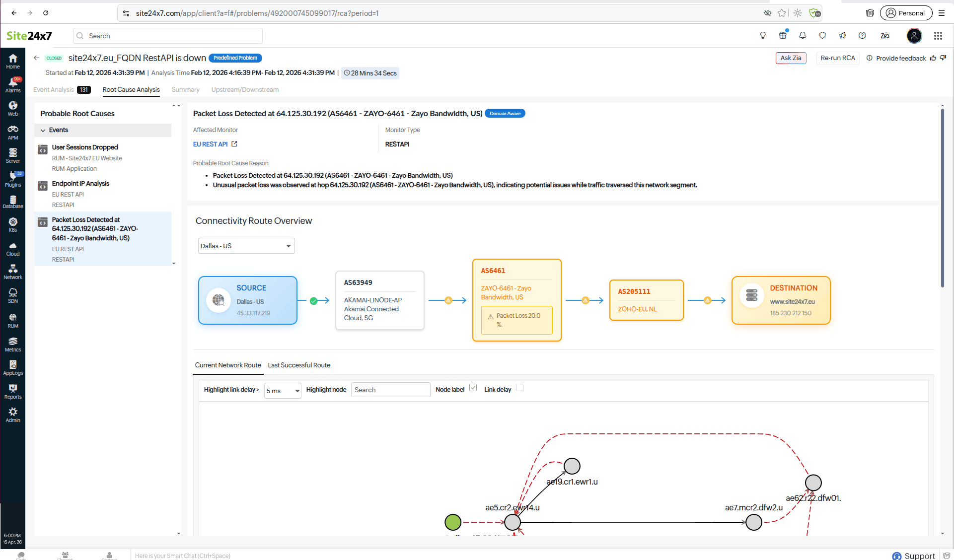Click the Highlight node search field

point(390,390)
